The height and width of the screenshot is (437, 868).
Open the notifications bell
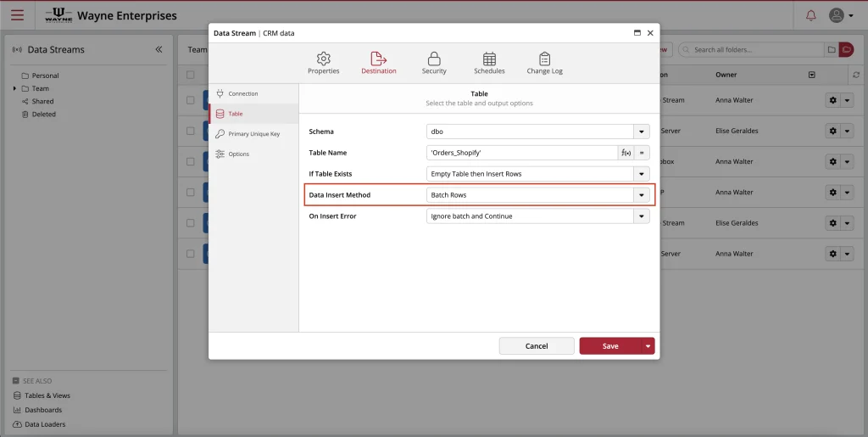tap(810, 15)
